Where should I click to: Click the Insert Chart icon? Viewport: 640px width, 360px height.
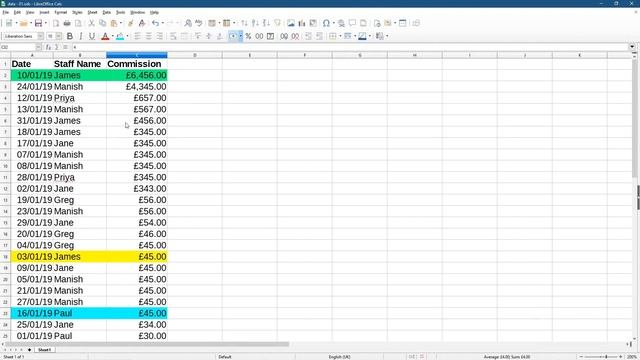pos(302,23)
